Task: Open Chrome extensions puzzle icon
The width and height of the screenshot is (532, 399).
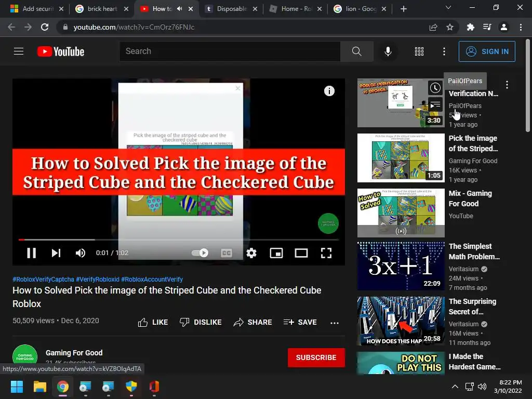Action: [x=470, y=27]
